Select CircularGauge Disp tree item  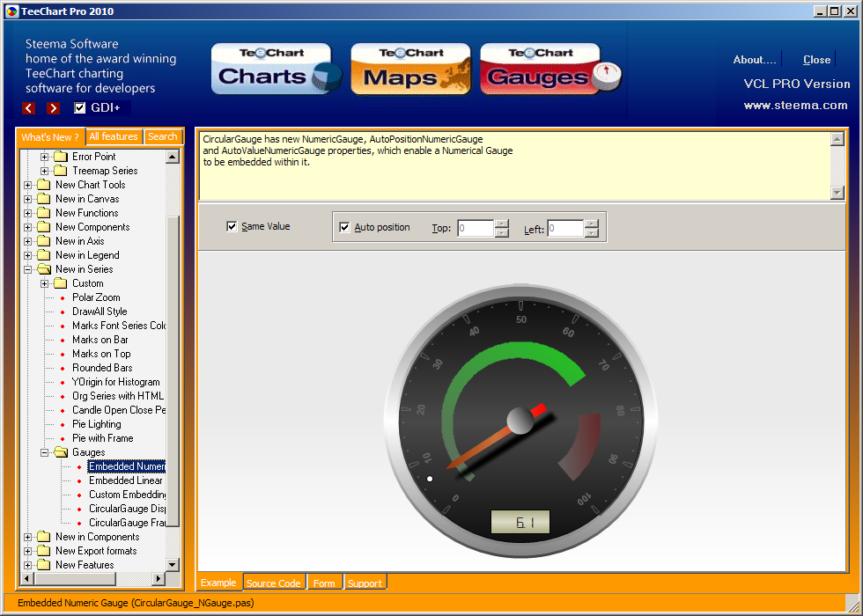tap(127, 509)
